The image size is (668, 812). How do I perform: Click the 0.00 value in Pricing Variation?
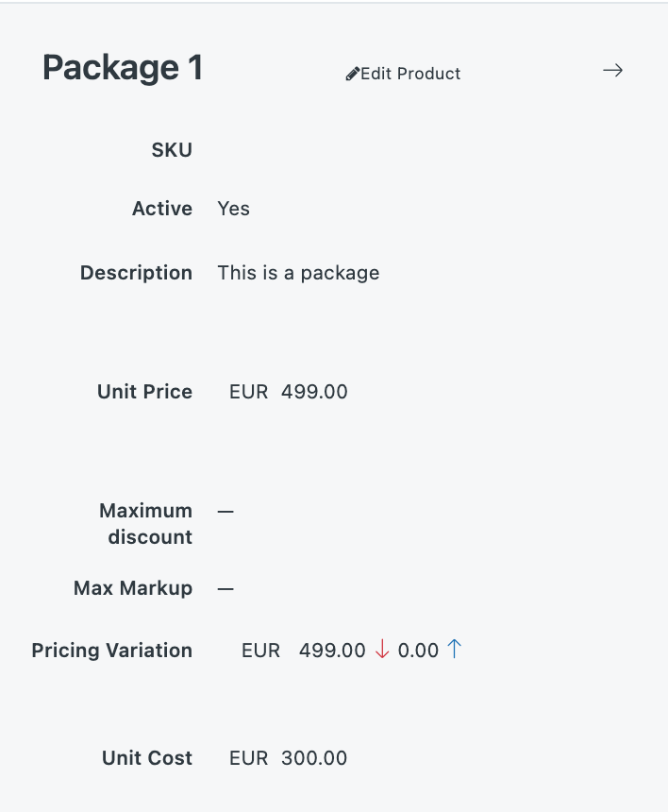click(x=418, y=651)
